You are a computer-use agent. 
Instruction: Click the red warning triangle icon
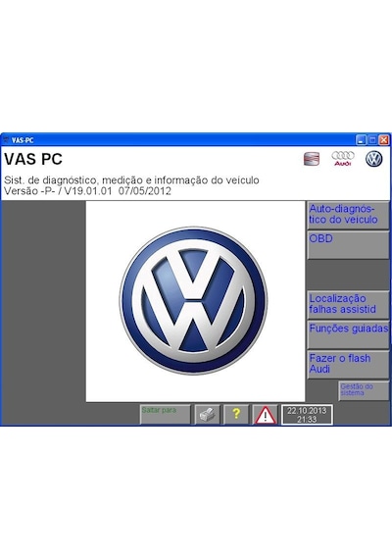coord(266,415)
